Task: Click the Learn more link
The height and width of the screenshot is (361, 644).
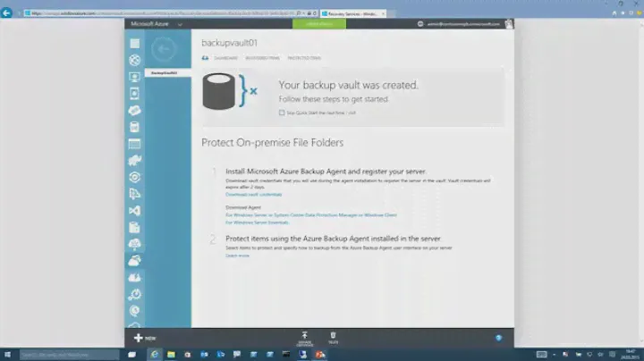Action: pos(237,256)
